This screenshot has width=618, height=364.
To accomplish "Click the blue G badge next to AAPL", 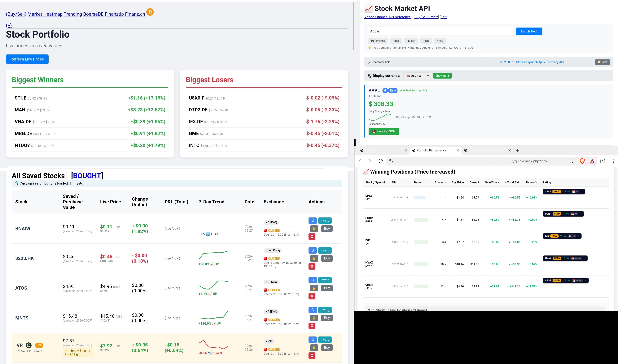I will 385,91.
